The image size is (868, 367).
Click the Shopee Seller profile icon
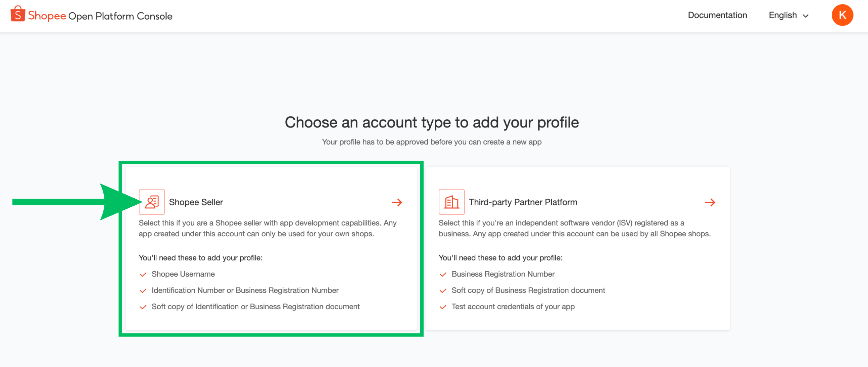click(x=152, y=202)
